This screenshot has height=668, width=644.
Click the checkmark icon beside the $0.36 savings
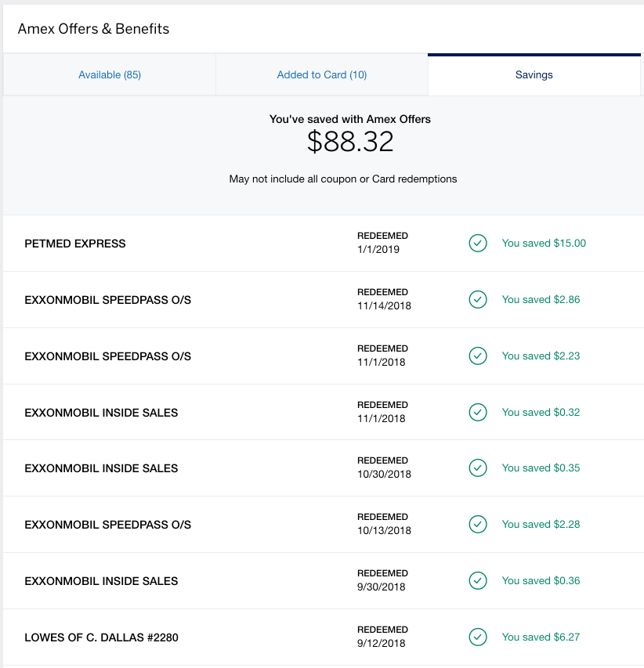(478, 580)
